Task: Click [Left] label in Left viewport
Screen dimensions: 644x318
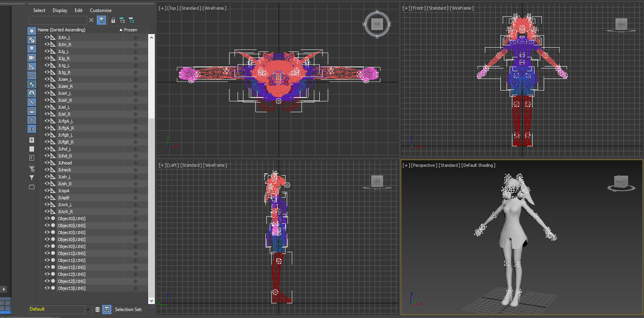Action: (x=173, y=165)
